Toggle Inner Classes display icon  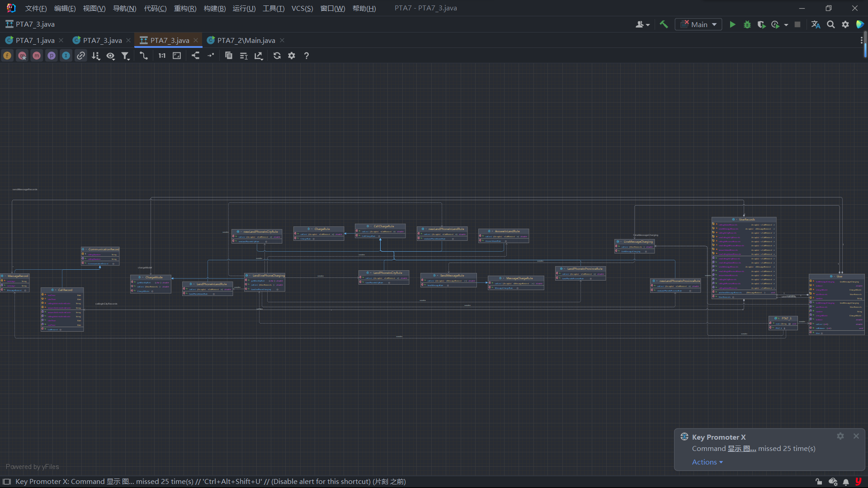point(66,56)
